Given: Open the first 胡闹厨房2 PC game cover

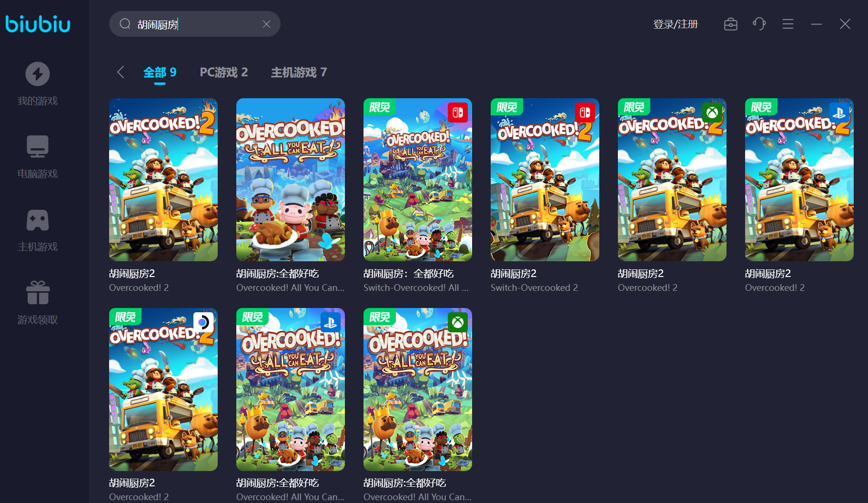Looking at the screenshot, I should click(x=163, y=180).
